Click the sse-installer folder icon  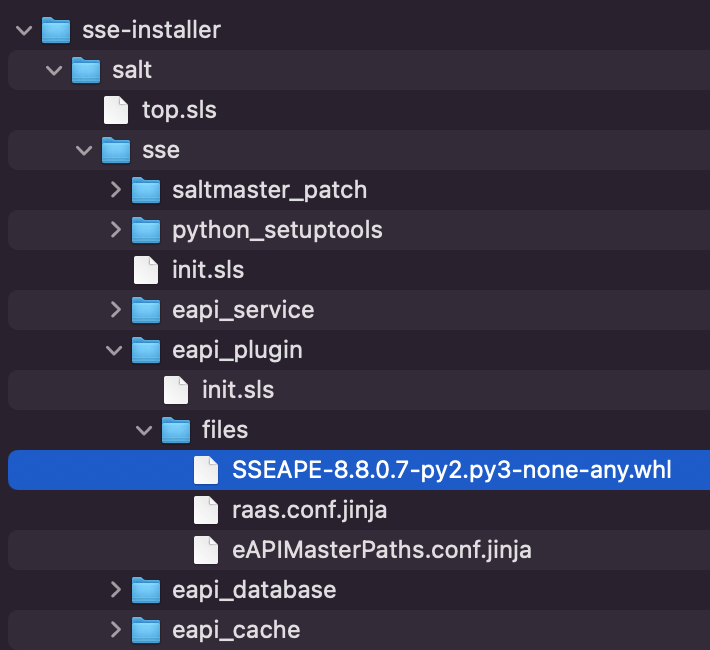coord(56,30)
